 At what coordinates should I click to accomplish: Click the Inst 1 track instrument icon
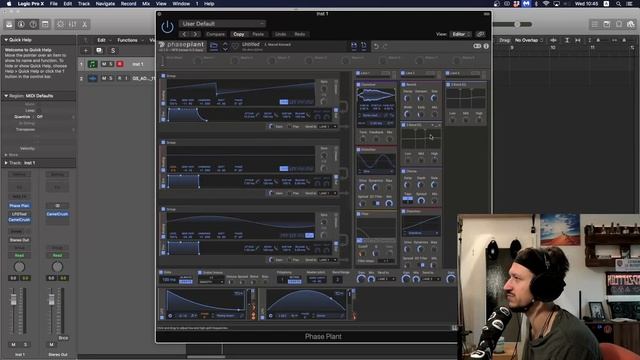(93, 64)
